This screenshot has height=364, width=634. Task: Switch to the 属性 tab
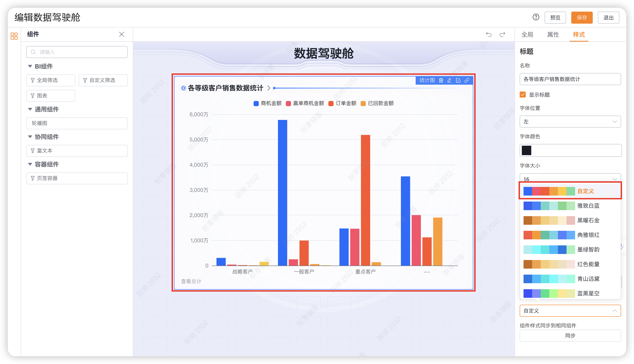pyautogui.click(x=553, y=35)
